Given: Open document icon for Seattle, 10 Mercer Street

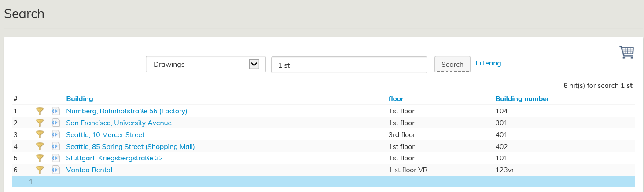Looking at the screenshot, I should pyautogui.click(x=55, y=134).
